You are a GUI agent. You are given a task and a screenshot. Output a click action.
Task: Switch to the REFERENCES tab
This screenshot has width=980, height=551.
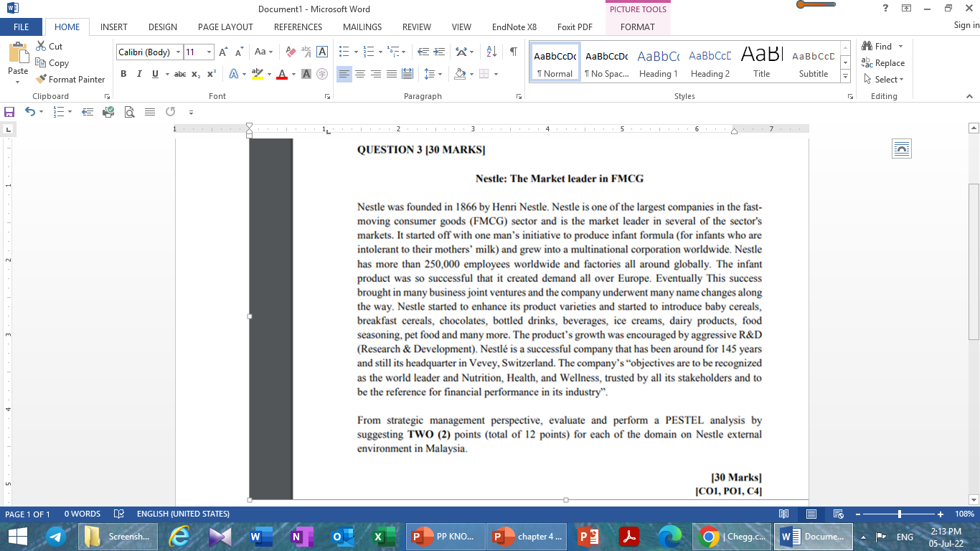click(x=298, y=27)
